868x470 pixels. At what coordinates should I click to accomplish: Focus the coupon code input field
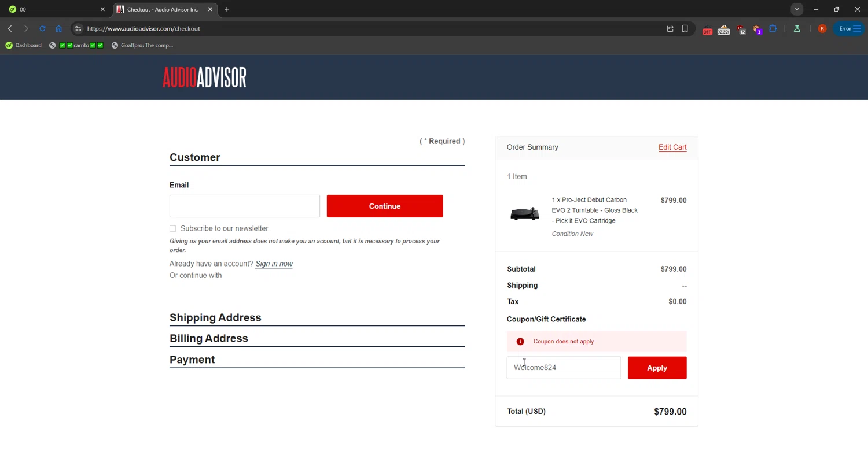(x=564, y=368)
